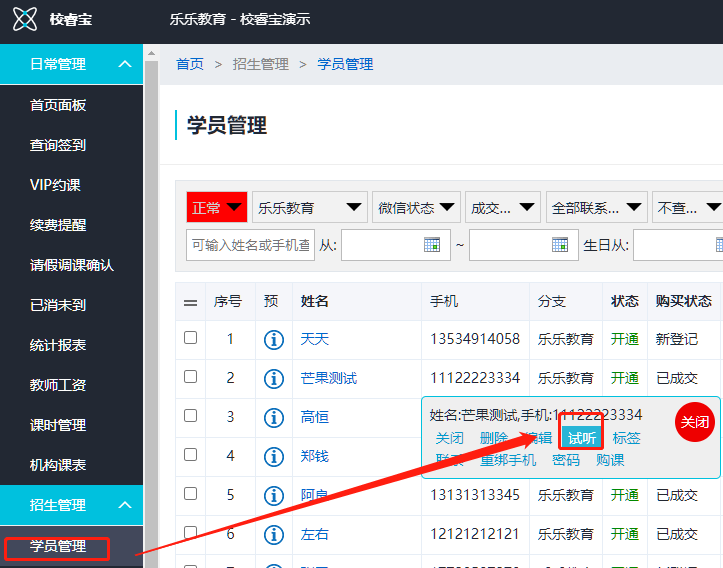Viewport: 723px width, 568px height.
Task: Click 购课 in the student popup
Action: tap(610, 460)
